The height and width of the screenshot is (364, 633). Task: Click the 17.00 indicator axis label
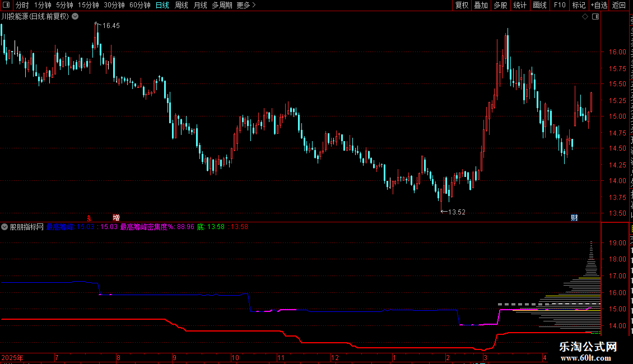[618, 276]
